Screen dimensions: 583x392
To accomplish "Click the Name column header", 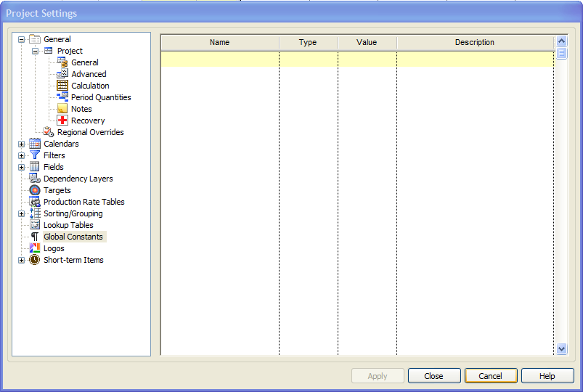I will click(x=219, y=43).
